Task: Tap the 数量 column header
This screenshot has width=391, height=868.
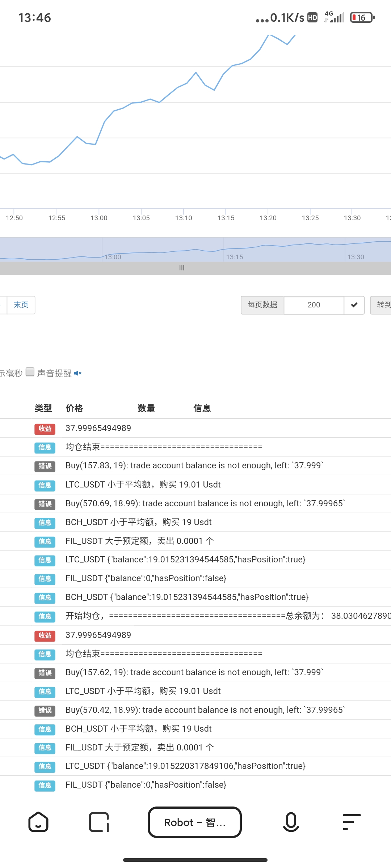Action: click(x=147, y=408)
